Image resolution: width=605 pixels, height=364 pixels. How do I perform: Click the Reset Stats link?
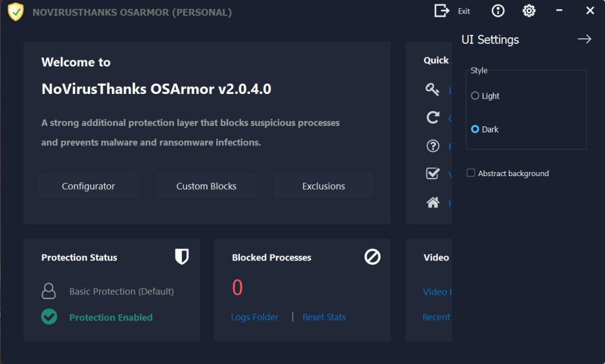tap(324, 317)
